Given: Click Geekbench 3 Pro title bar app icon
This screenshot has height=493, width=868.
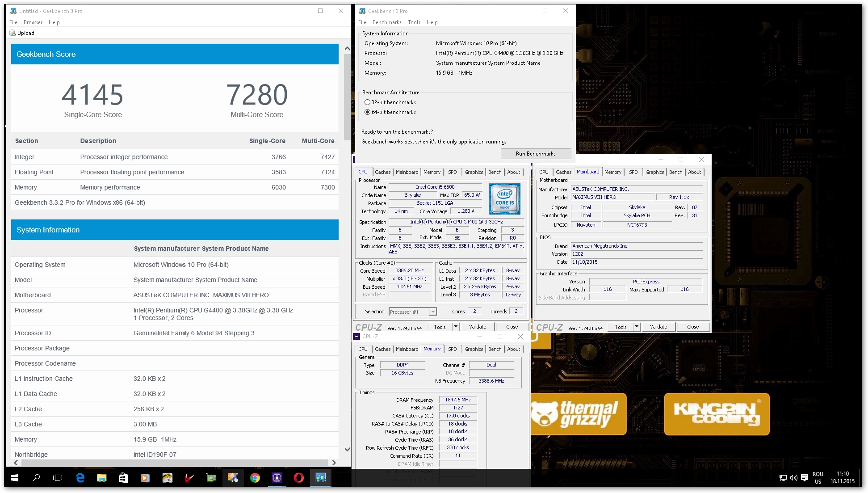Looking at the screenshot, I should pos(362,11).
